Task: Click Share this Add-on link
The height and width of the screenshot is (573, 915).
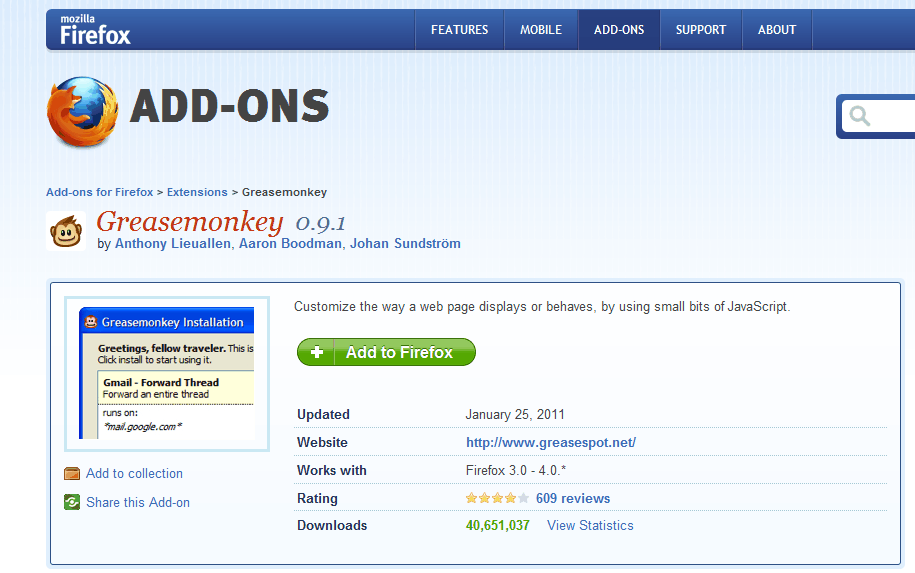Action: point(138,502)
